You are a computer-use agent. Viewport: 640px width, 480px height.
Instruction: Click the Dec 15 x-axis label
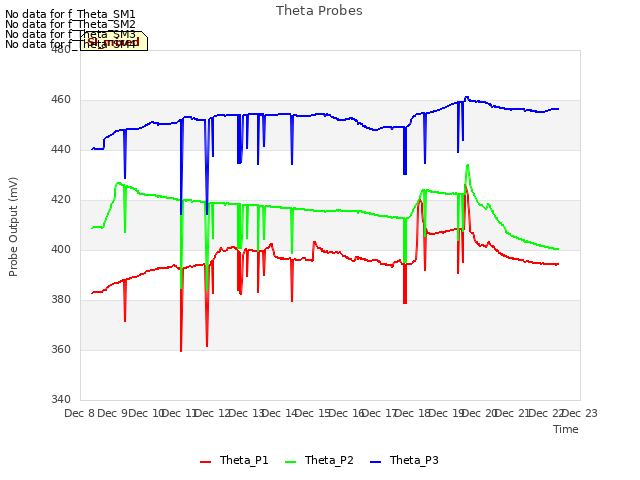[313, 413]
